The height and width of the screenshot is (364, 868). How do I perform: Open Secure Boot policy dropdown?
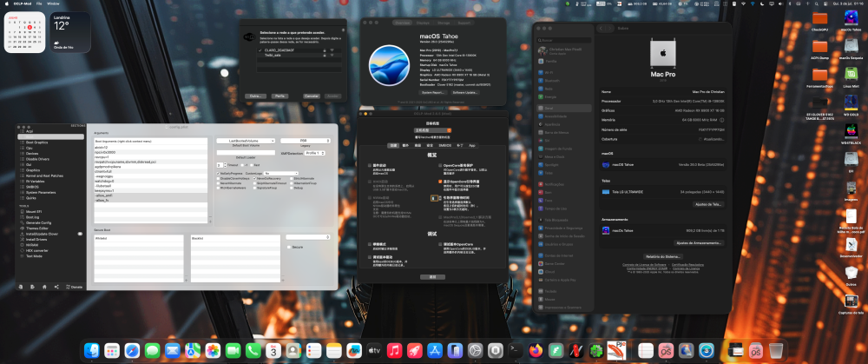308,237
